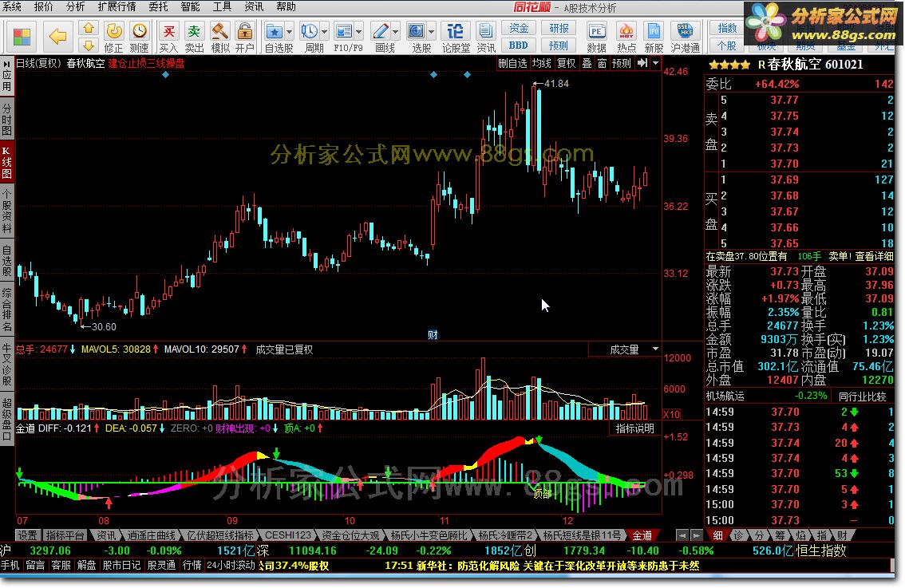Image resolution: width=905 pixels, height=588 pixels.
Task: Click the yellow back arrow icon
Action: (57, 37)
